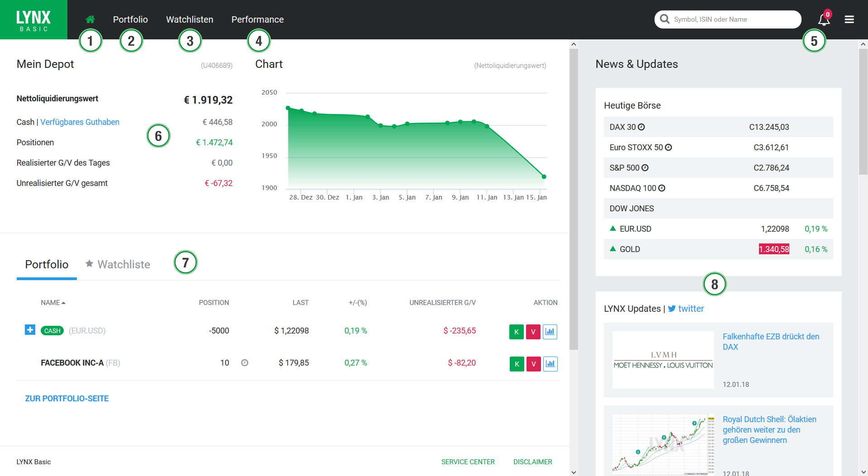This screenshot has height=476, width=868.
Task: Read Royal Dutch Shell Ölaktien article
Action: point(769,430)
